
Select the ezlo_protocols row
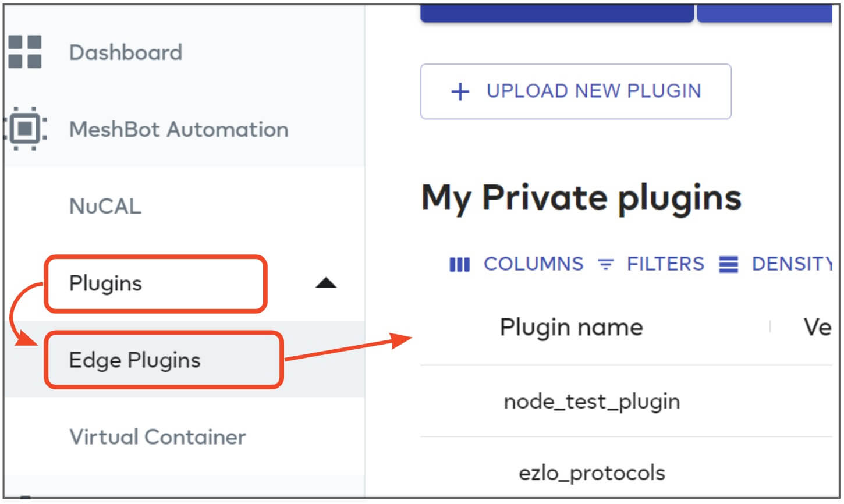tap(626, 473)
